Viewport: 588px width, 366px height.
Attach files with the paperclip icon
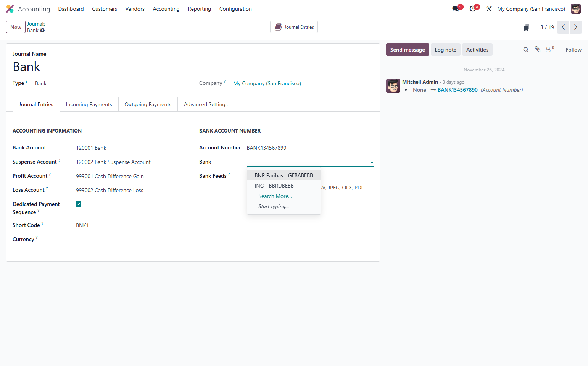coord(538,49)
